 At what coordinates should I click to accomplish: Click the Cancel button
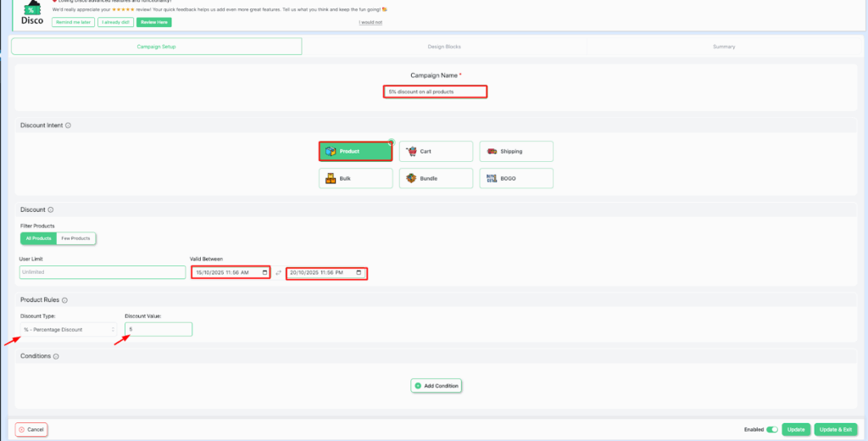[31, 429]
